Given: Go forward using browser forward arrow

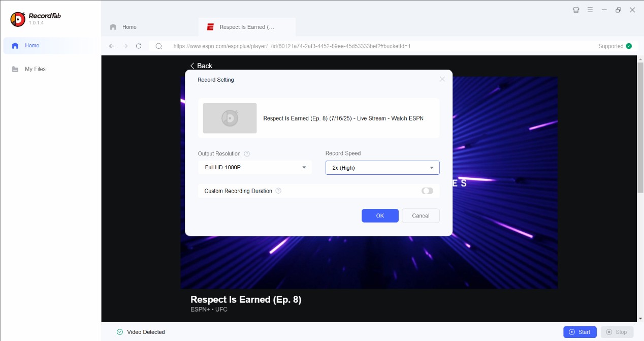Looking at the screenshot, I should click(125, 46).
